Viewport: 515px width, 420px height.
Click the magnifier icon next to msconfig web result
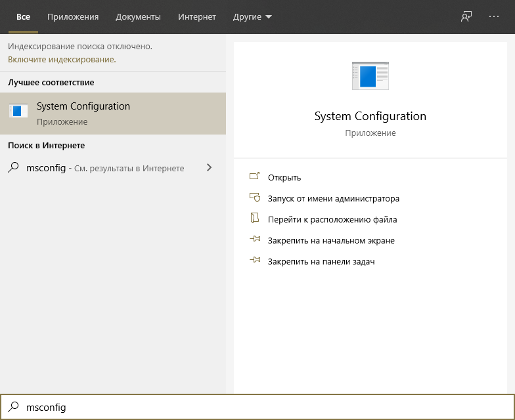(x=13, y=167)
